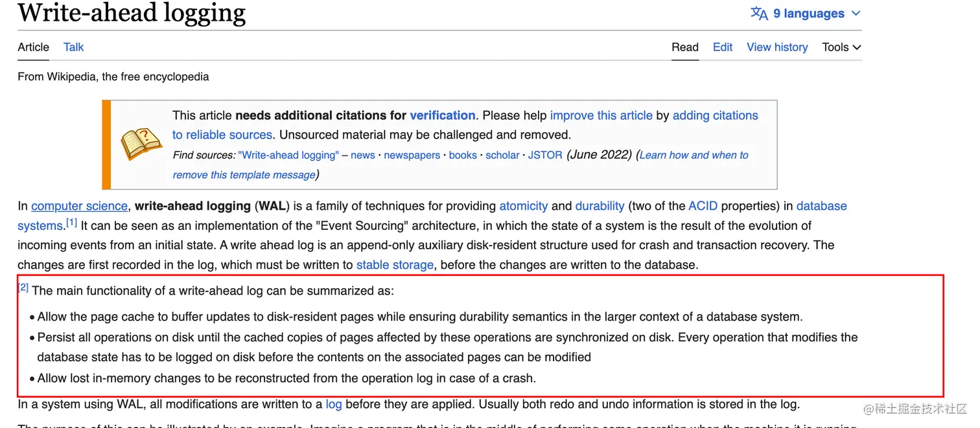Open the JSTOR sources link
Viewport: 980px width, 428px height.
coord(545,155)
